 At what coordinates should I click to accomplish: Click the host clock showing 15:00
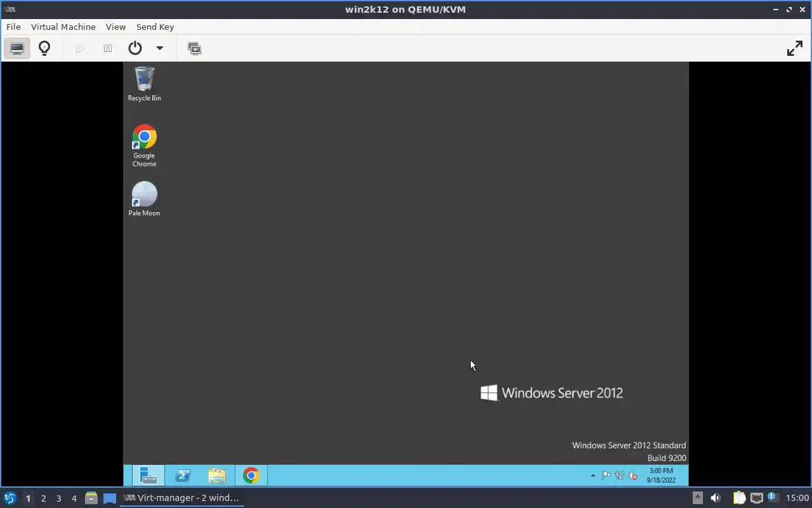[797, 498]
